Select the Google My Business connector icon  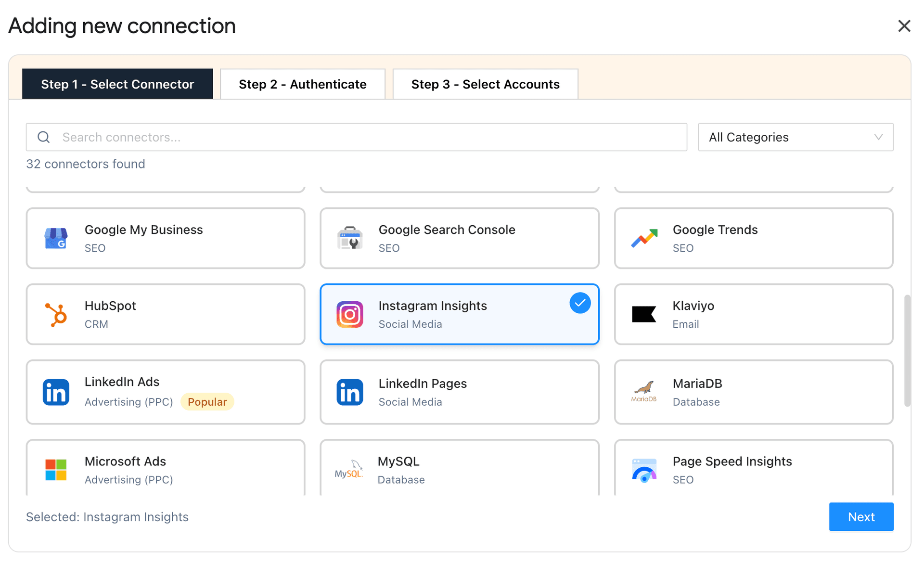click(56, 238)
